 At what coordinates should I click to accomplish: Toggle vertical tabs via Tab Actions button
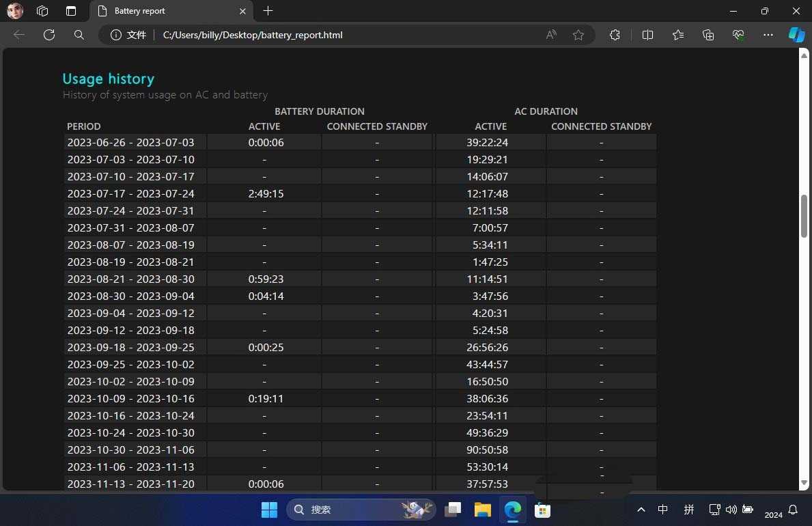click(71, 11)
